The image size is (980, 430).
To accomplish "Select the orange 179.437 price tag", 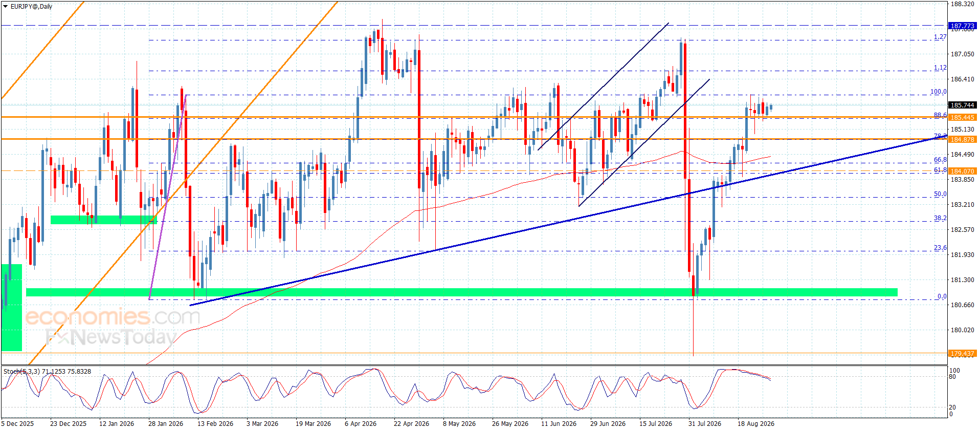I will (962, 353).
